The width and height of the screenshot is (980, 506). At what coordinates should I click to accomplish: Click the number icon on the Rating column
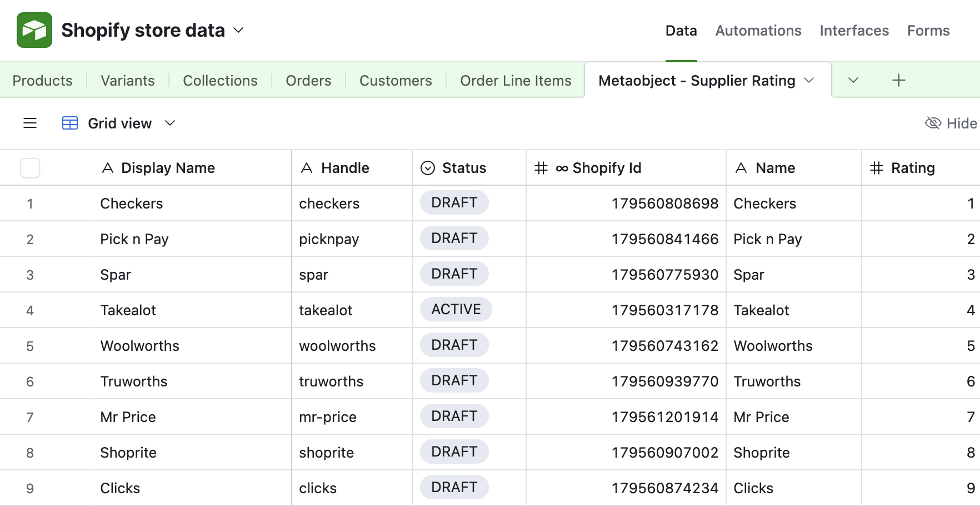click(x=877, y=167)
